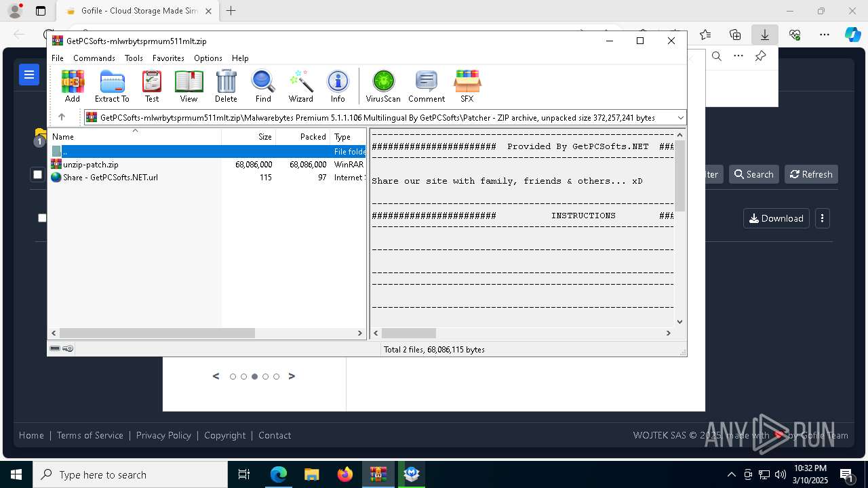Click the Extract To toolbar icon

pyautogui.click(x=112, y=86)
